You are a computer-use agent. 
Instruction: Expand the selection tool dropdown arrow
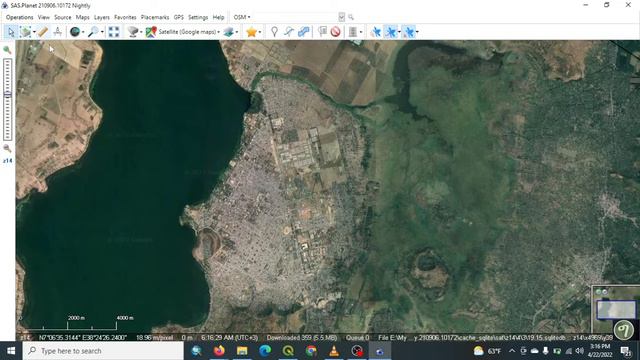34,32
